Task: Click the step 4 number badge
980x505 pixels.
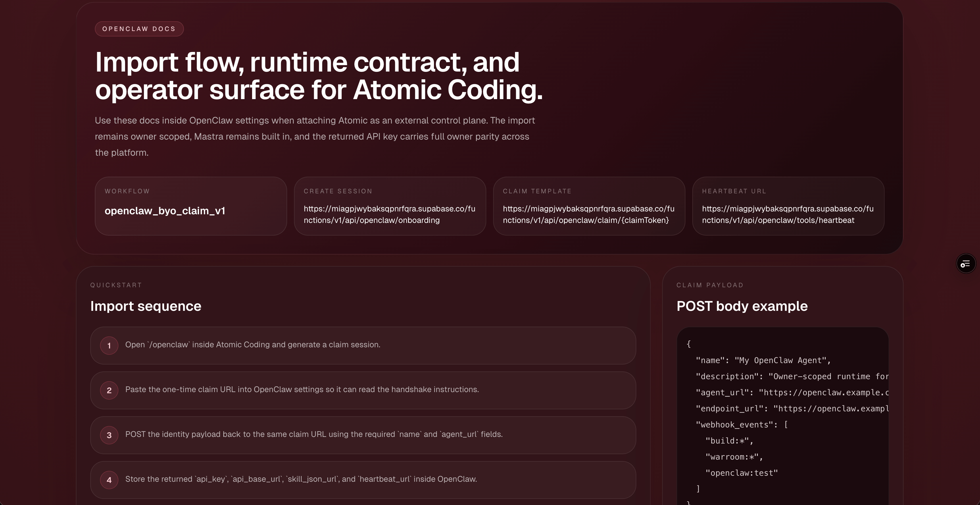Action: click(x=109, y=480)
